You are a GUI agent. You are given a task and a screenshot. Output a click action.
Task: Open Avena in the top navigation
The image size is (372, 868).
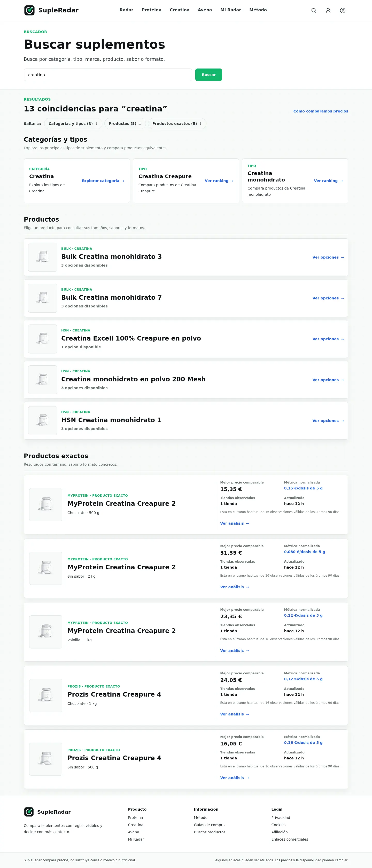(x=205, y=10)
